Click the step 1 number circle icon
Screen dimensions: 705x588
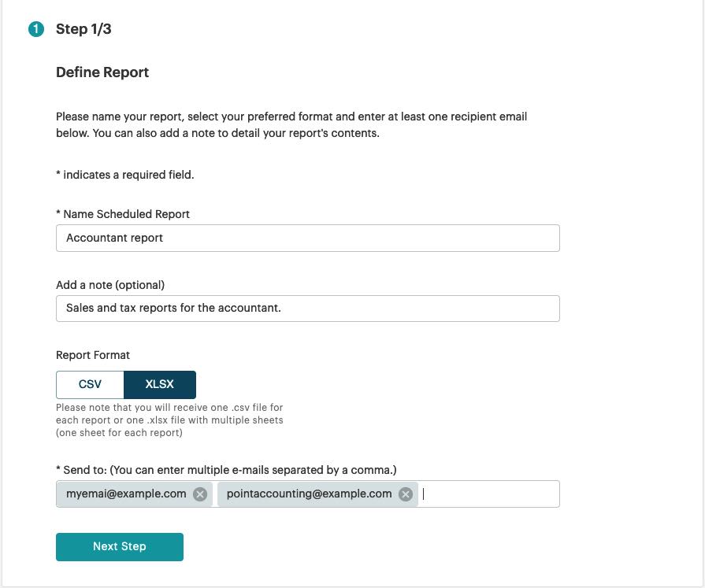36,29
